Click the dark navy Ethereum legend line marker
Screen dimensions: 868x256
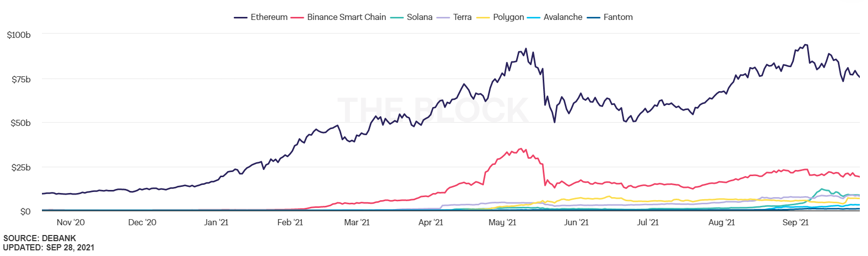click(241, 17)
